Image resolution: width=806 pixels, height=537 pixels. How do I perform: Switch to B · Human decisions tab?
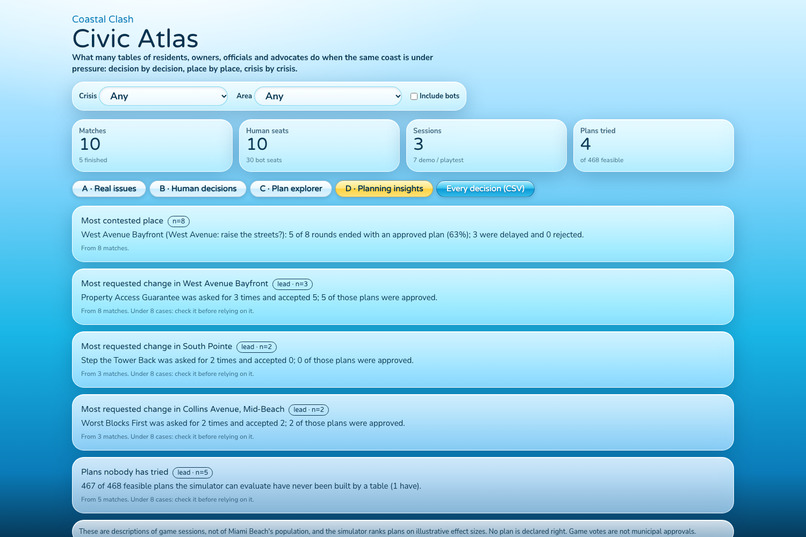[198, 189]
